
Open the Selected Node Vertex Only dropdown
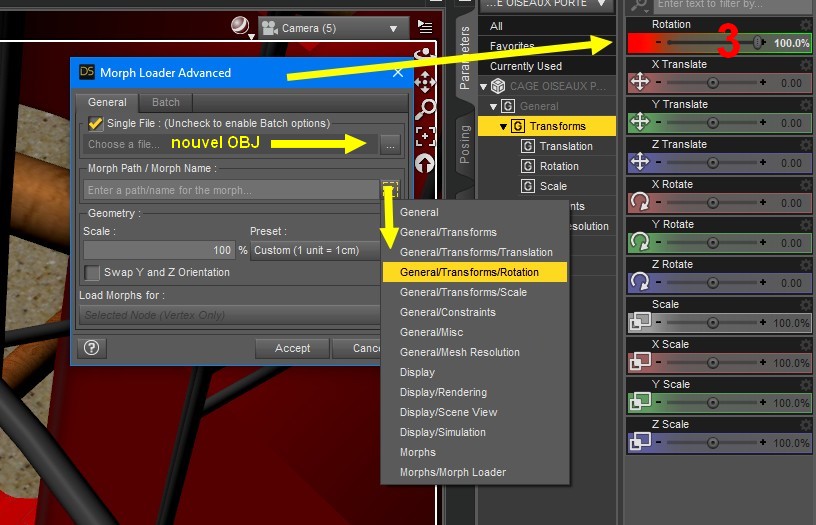pyautogui.click(x=230, y=315)
